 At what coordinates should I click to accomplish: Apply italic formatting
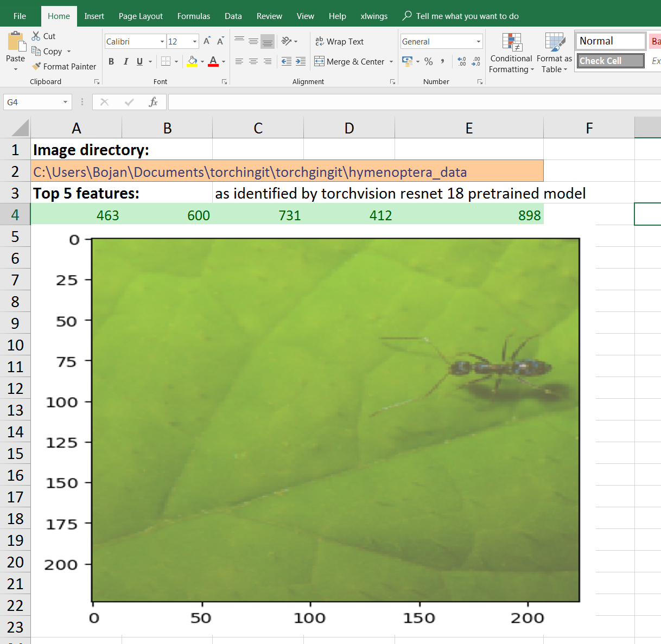coord(126,62)
